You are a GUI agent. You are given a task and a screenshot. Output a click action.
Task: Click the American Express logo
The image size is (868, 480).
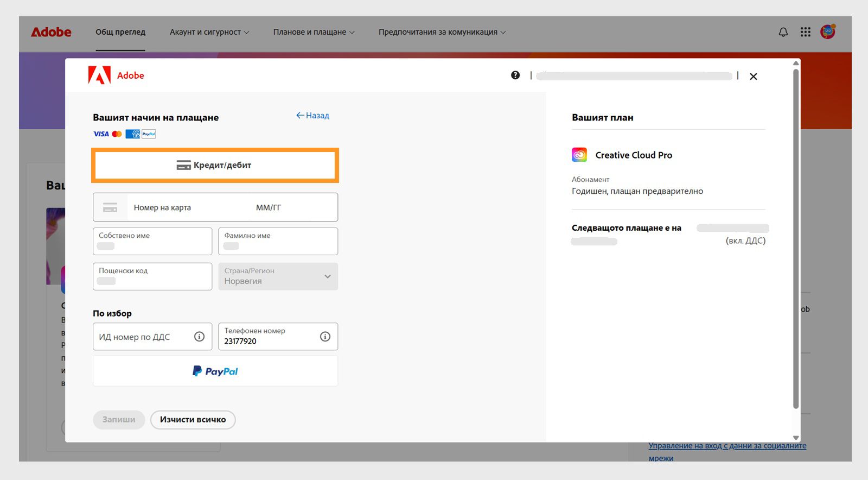click(x=132, y=134)
